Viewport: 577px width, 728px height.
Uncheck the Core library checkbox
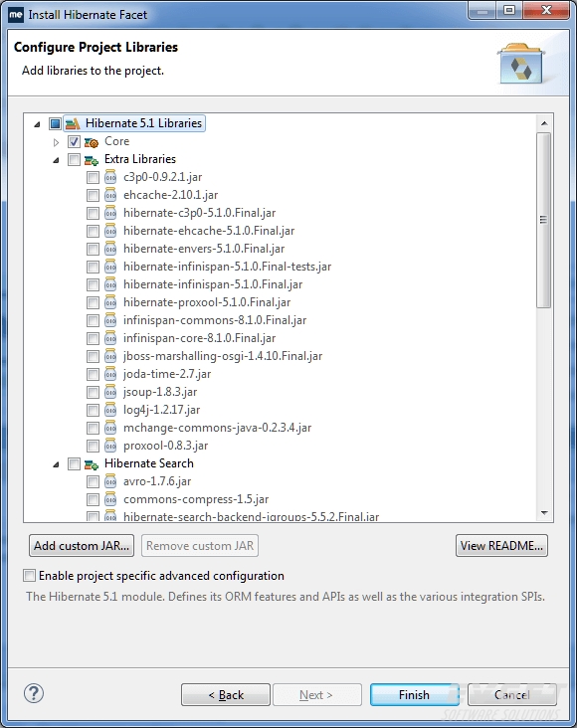[x=74, y=141]
